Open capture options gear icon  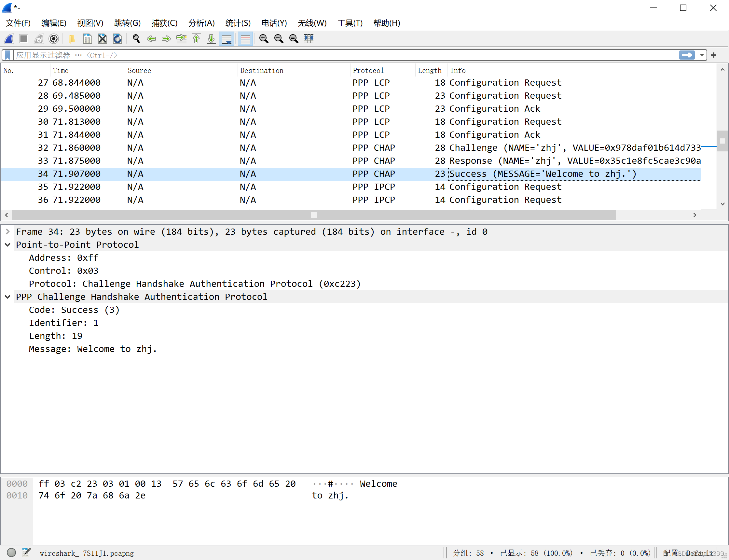pyautogui.click(x=54, y=39)
